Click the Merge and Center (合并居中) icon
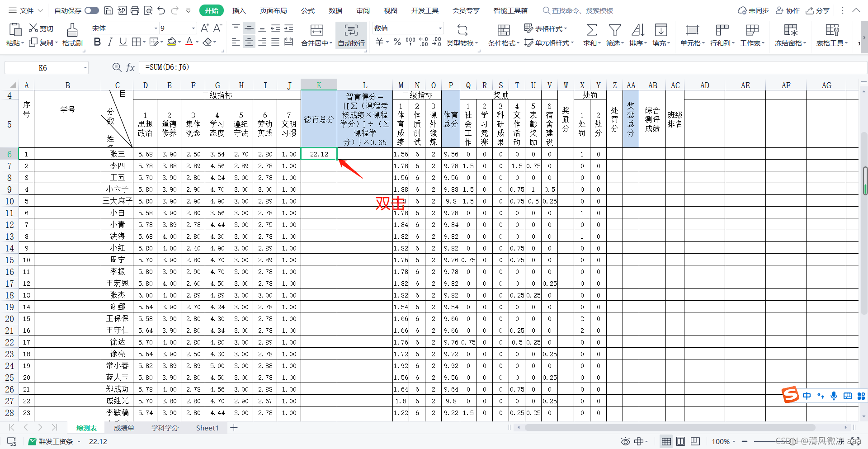Image resolution: width=868 pixels, height=449 pixels. point(317,30)
